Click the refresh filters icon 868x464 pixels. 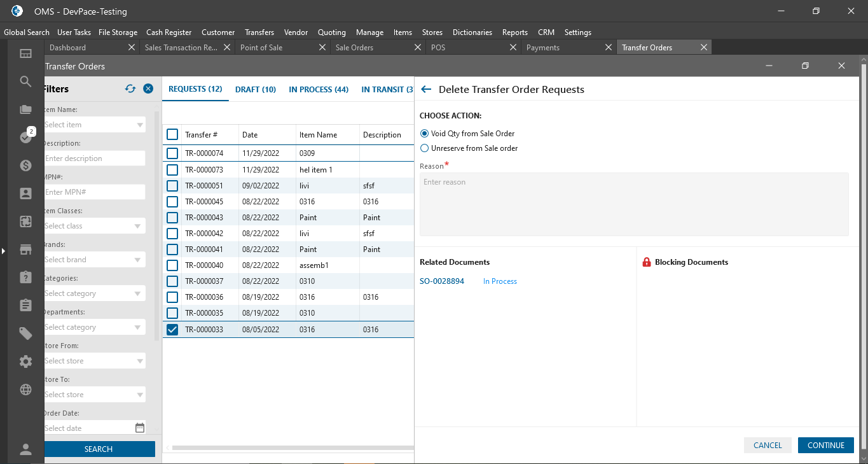click(x=130, y=89)
